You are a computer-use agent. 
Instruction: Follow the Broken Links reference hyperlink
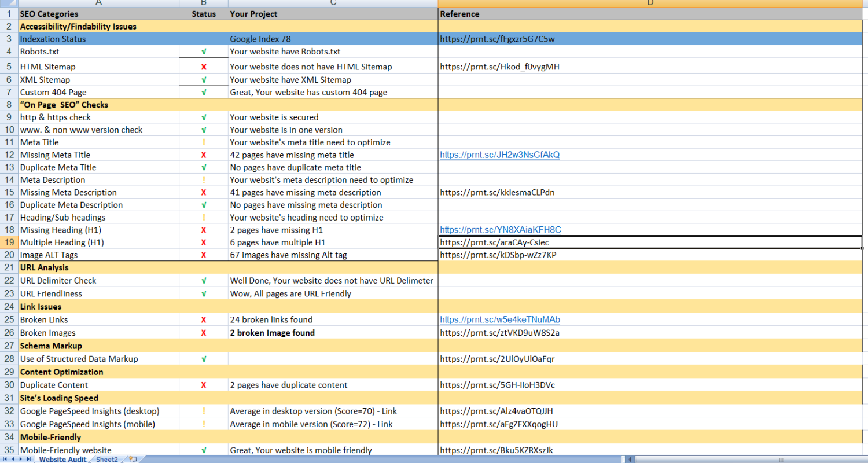click(499, 319)
